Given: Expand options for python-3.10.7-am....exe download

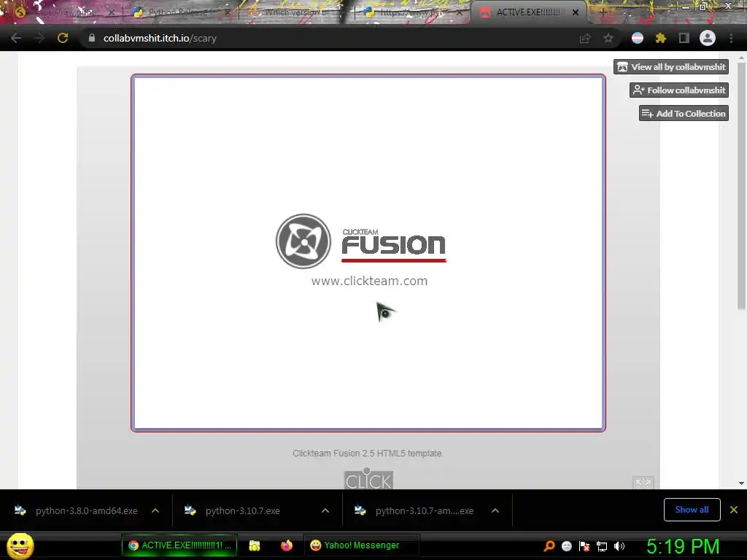Looking at the screenshot, I should pyautogui.click(x=495, y=510).
